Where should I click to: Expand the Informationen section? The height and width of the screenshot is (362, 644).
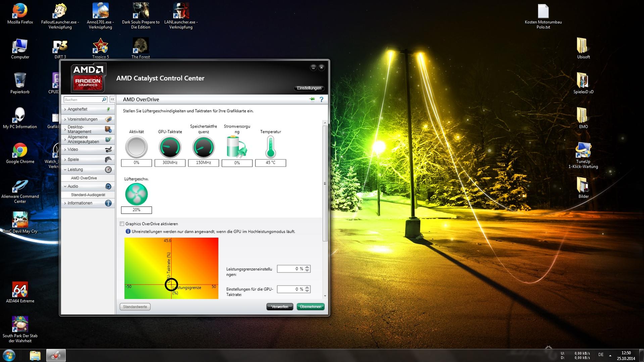click(x=88, y=203)
